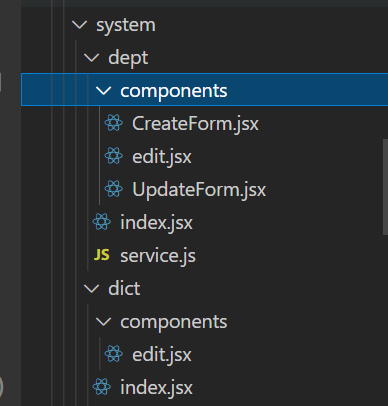Click the React icon of dict edit.jsx

pyautogui.click(x=114, y=354)
